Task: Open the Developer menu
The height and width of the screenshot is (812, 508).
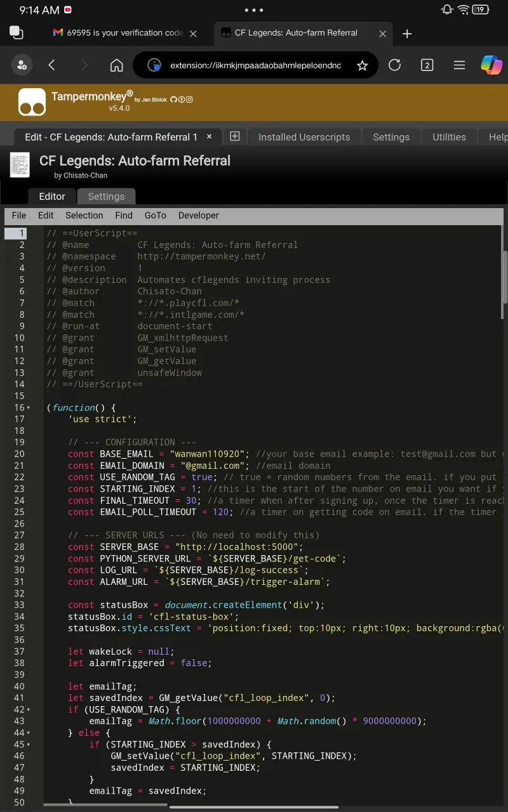Action: 198,216
